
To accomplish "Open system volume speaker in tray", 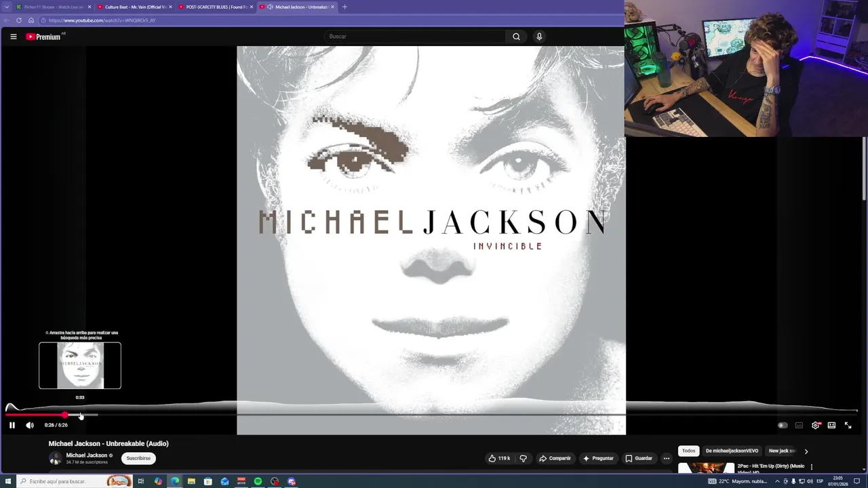I will pos(810,481).
